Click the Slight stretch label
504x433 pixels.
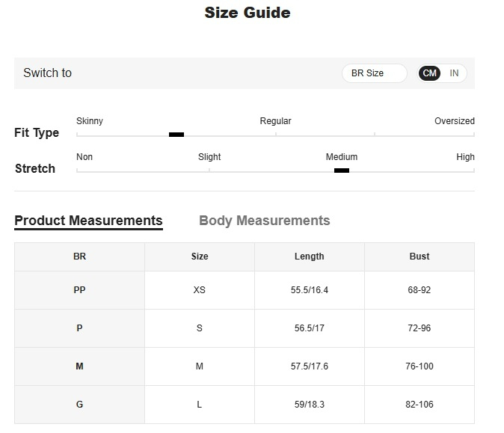pos(209,157)
